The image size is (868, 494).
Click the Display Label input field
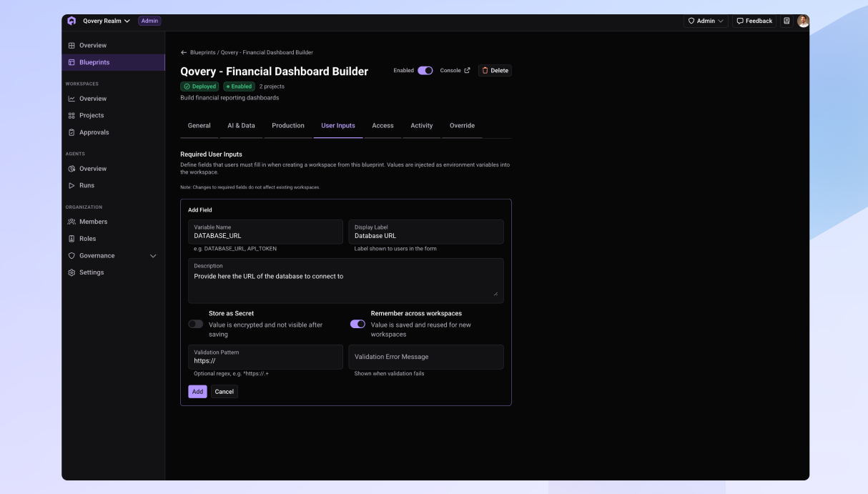click(x=426, y=232)
